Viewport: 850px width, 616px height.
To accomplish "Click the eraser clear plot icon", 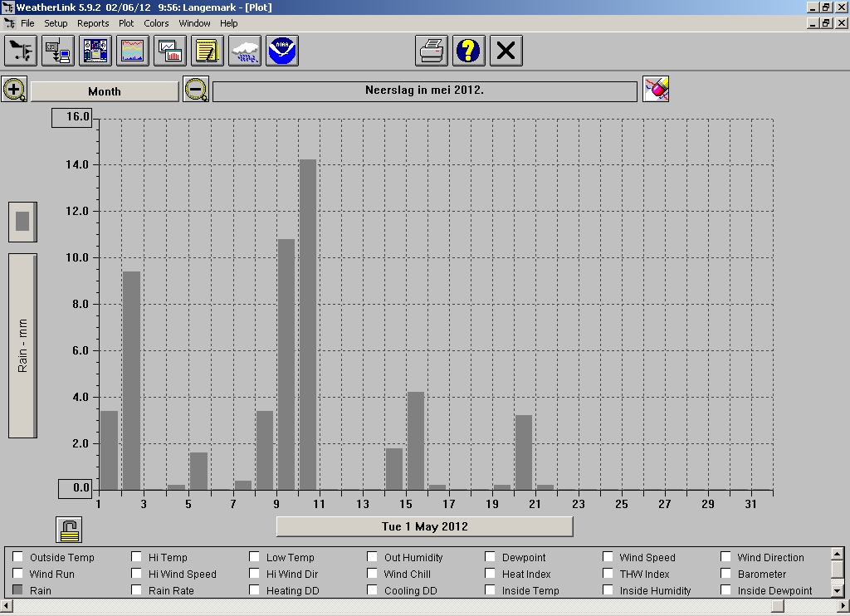I will click(656, 89).
